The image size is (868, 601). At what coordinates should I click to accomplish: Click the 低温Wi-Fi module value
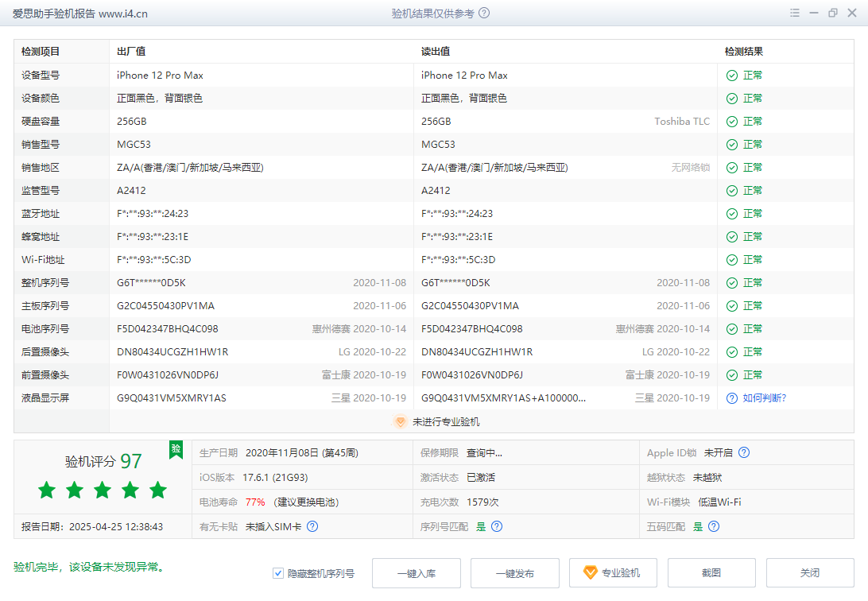coord(719,502)
